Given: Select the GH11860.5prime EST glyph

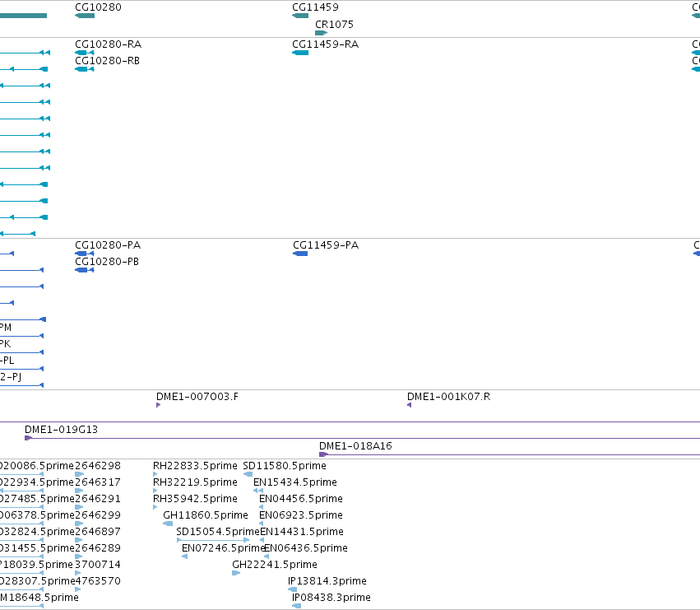Looking at the screenshot, I should [168, 524].
